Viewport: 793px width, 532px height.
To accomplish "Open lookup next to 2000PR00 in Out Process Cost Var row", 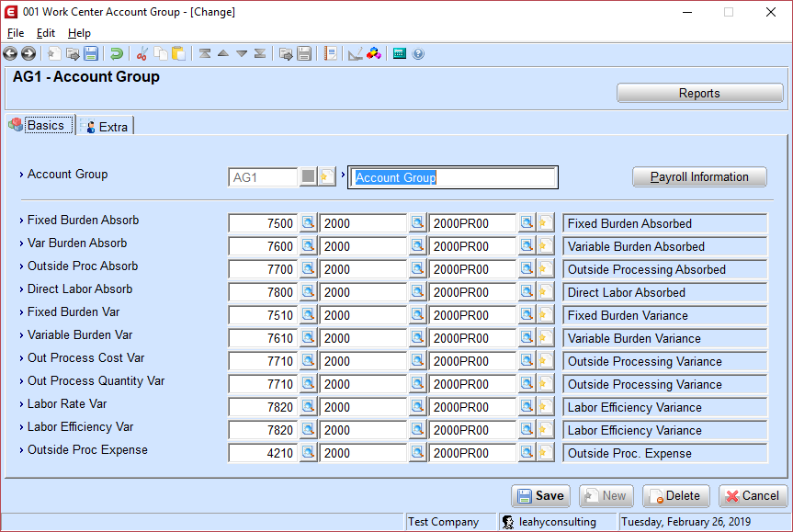I will click(527, 360).
